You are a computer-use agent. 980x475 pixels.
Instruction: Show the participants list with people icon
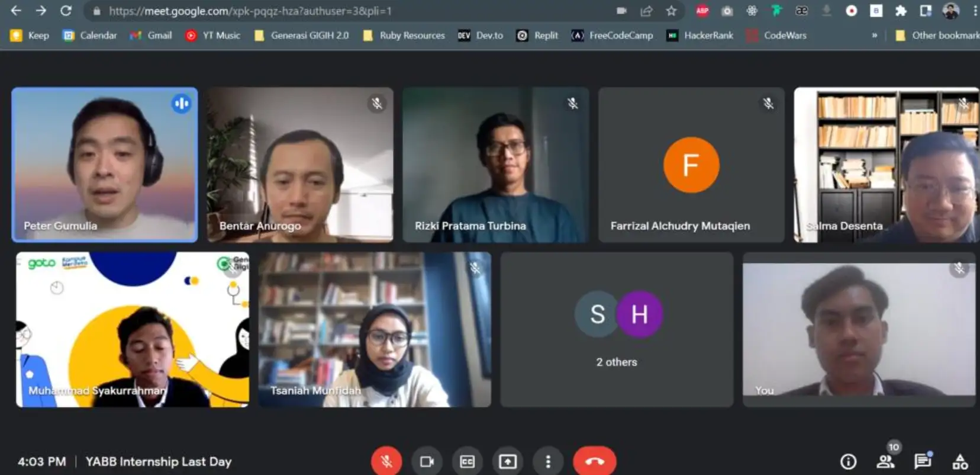[x=885, y=461]
